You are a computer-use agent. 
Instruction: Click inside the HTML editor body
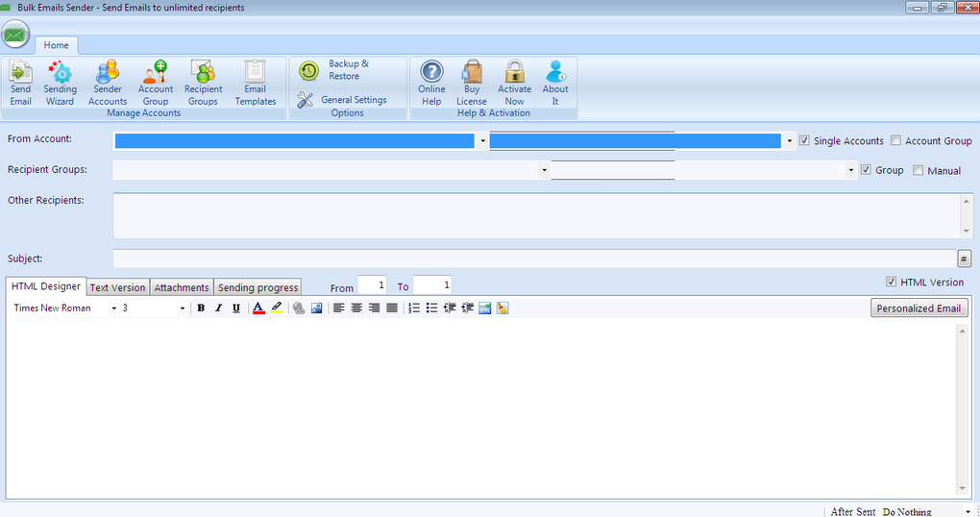(x=481, y=407)
